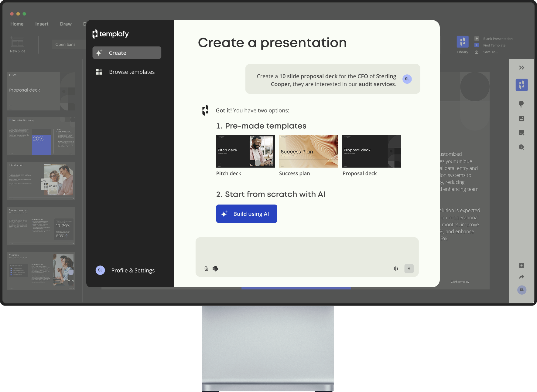
Task: Select the Proposal deck slide thumbnail in panel
Action: tap(41, 91)
